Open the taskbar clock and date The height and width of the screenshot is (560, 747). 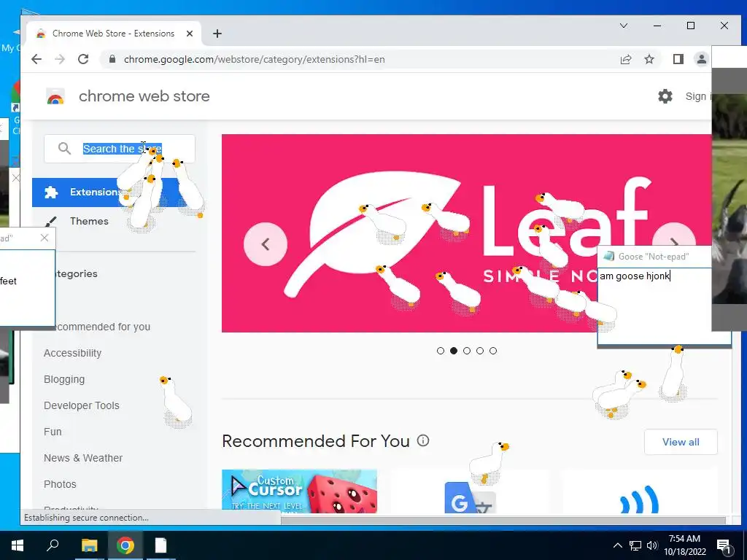(684, 545)
